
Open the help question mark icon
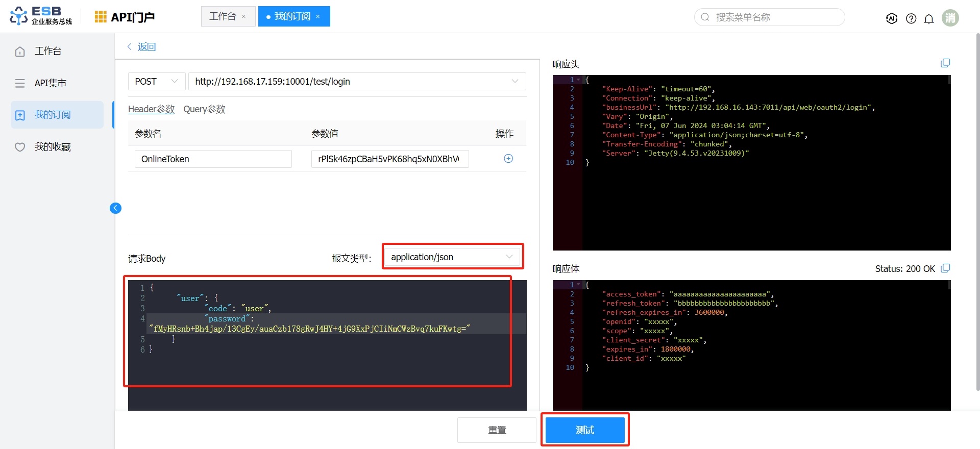pos(911,18)
